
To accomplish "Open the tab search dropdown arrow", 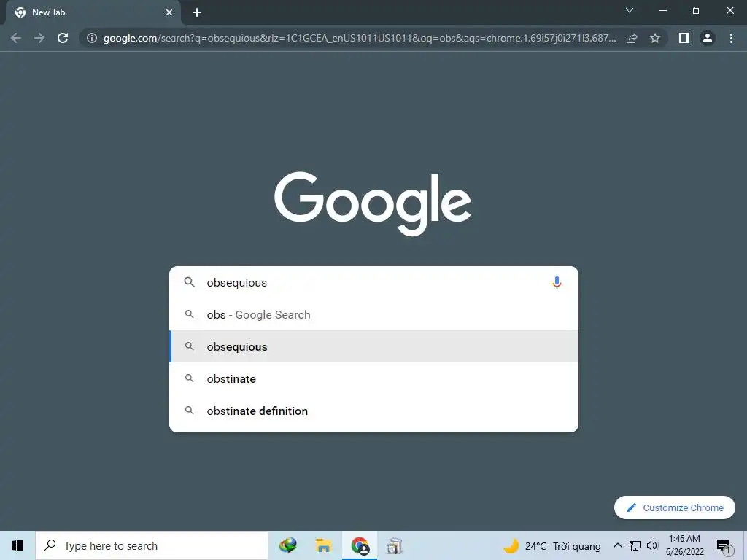I will pyautogui.click(x=630, y=10).
